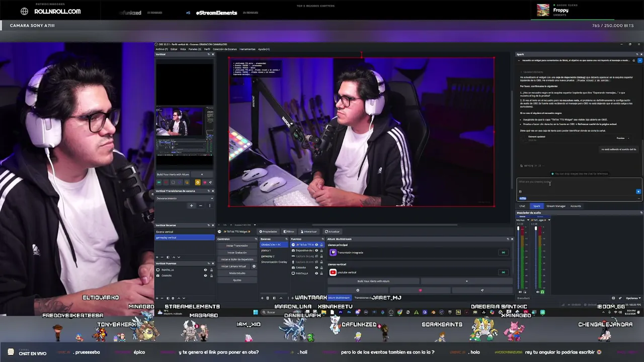Toggle PANTALLA visibility in Vertical Fuentes

(205, 270)
